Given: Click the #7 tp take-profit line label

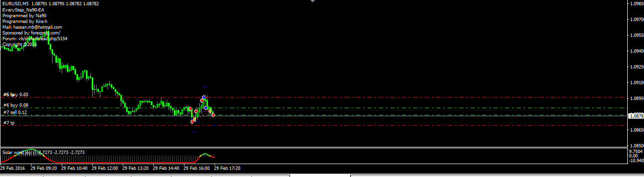Looking at the screenshot, I should 9,123.
